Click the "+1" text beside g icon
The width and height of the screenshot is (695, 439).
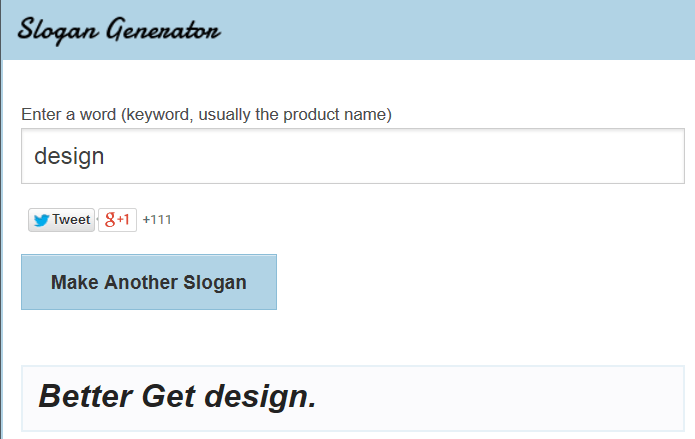coord(124,220)
